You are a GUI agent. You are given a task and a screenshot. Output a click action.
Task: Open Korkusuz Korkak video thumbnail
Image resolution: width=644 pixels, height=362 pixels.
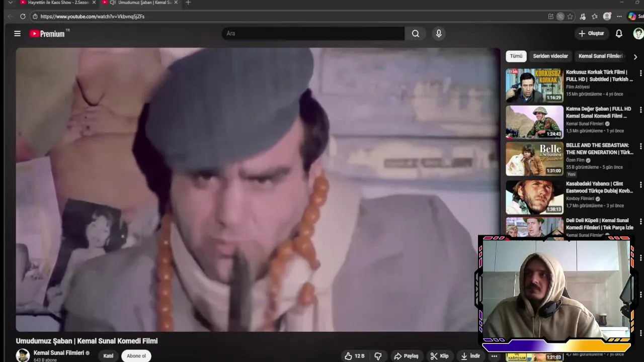(534, 85)
